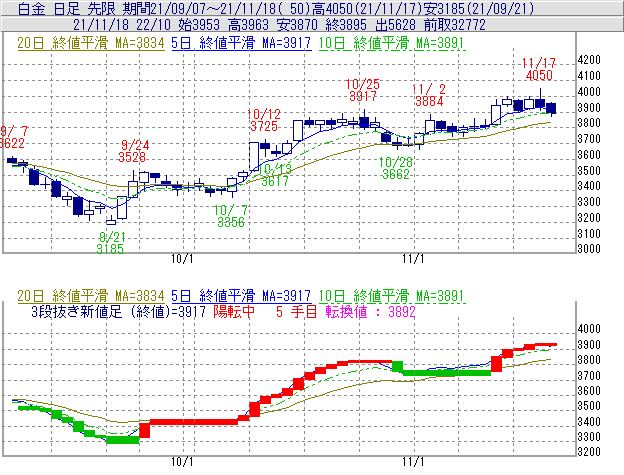Click the 10/13 3617 low label
Viewport: 624px width, 475px height.
(275, 175)
